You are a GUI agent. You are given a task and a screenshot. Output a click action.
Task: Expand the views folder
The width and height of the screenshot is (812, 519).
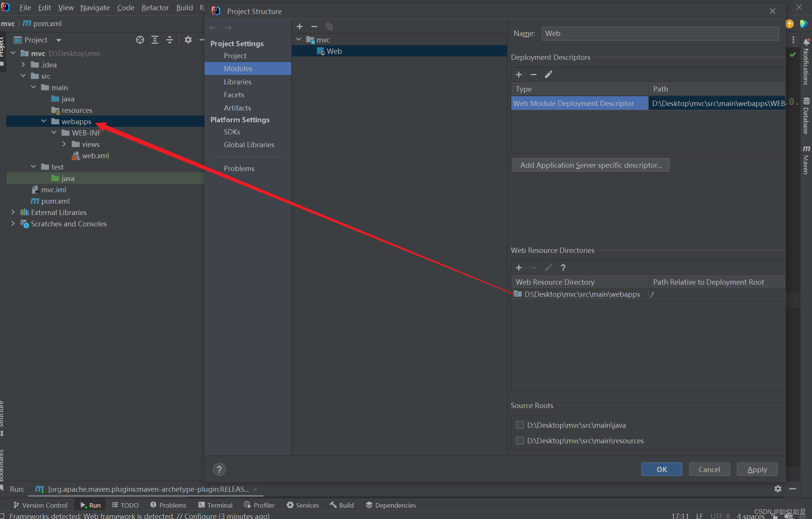pos(64,144)
